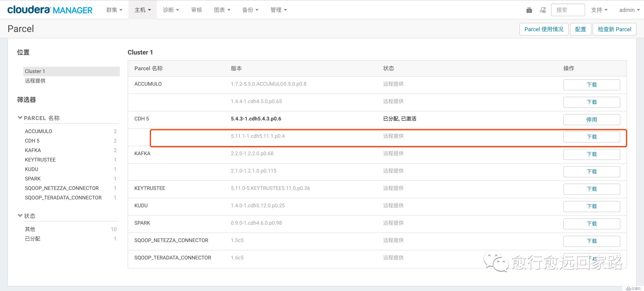Open the admin user menu

(x=629, y=10)
